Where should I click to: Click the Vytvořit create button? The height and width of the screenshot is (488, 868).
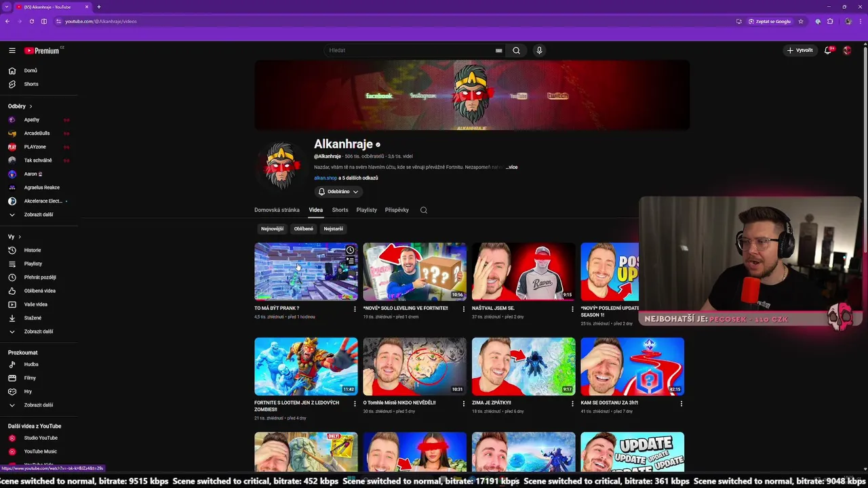pyautogui.click(x=800, y=50)
